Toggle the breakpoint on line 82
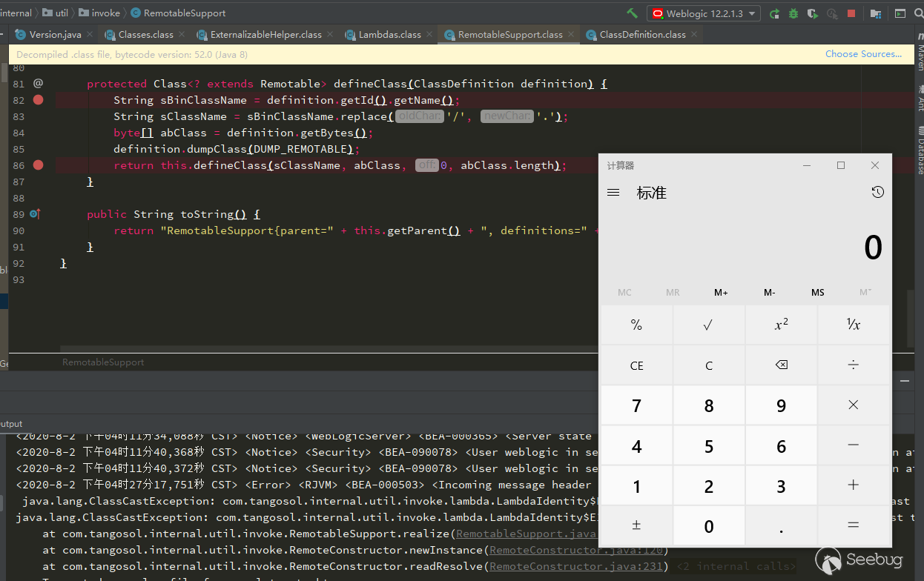The image size is (924, 581). pyautogui.click(x=39, y=100)
